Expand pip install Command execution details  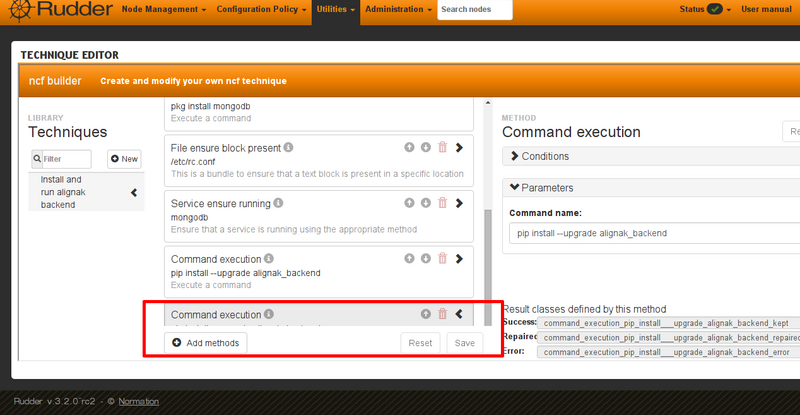[x=459, y=259]
